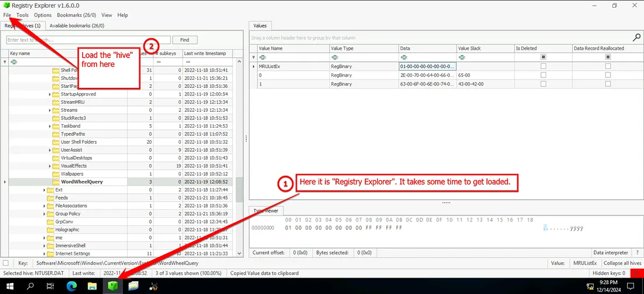This screenshot has height=294, width=644.
Task: Toggle Data Record Reallocated filter checkbox
Action: click(608, 57)
